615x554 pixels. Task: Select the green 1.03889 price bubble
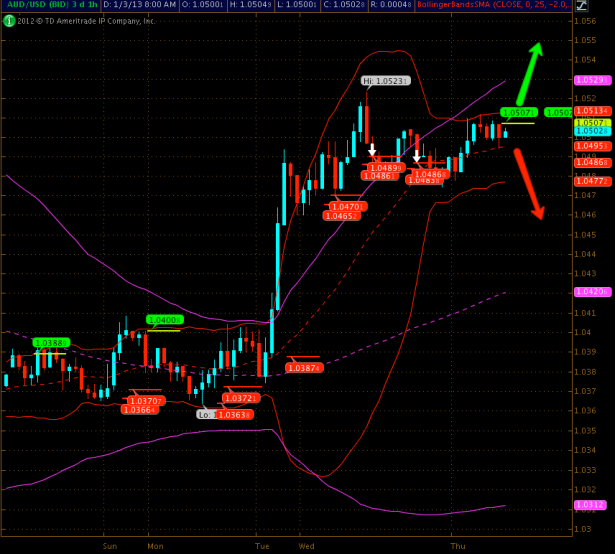point(51,343)
